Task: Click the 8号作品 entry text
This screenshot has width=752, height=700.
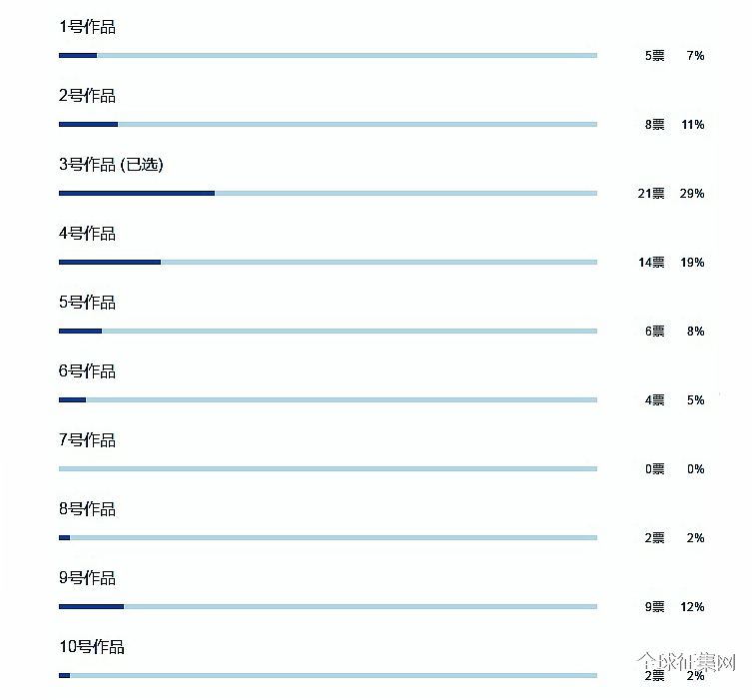Action: click(87, 508)
